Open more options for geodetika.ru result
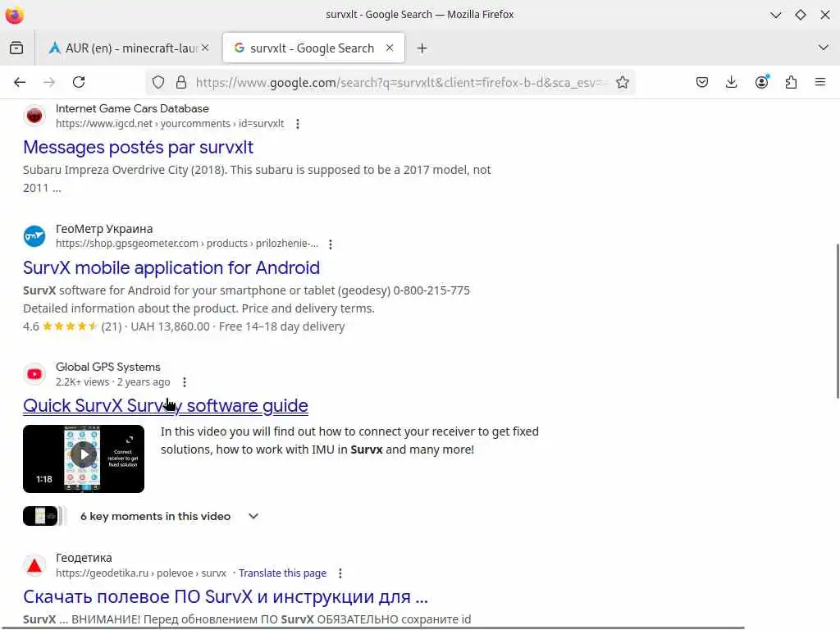This screenshot has height=630, width=840. (340, 573)
